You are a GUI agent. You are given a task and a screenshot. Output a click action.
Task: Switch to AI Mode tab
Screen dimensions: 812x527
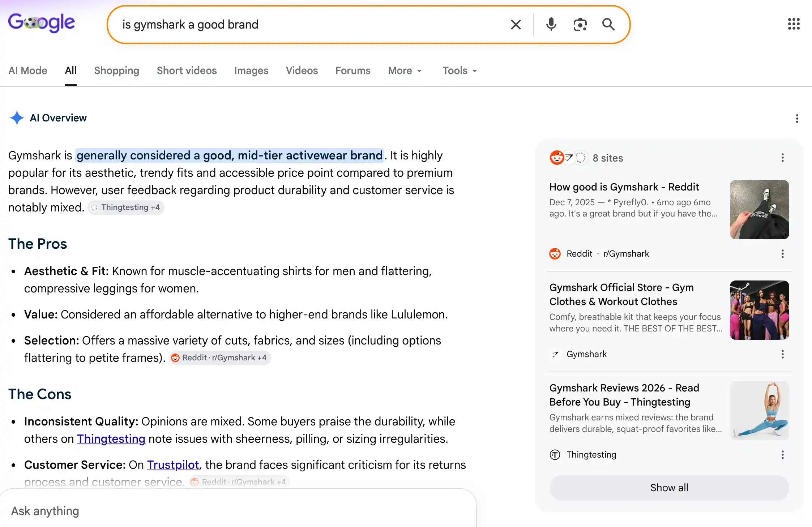click(x=28, y=70)
